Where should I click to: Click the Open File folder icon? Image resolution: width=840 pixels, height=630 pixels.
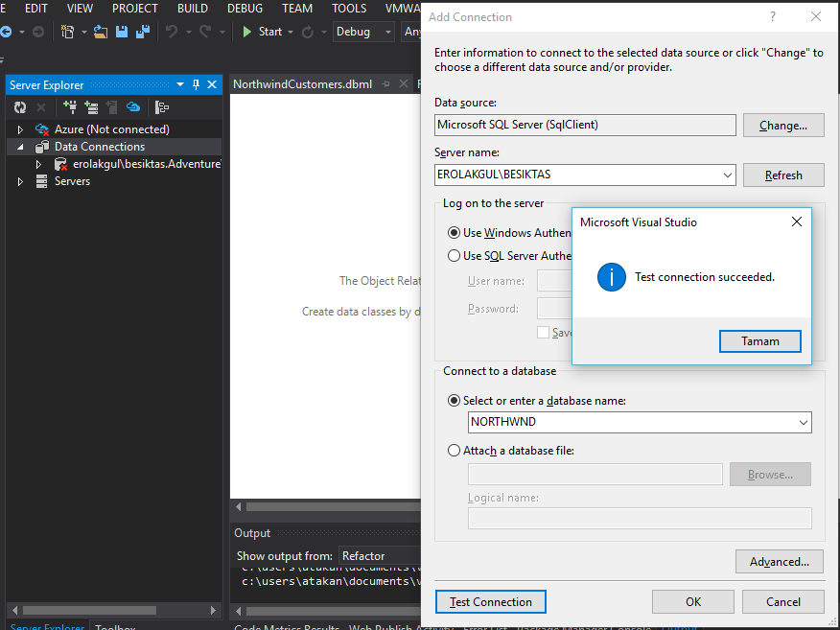point(101,32)
